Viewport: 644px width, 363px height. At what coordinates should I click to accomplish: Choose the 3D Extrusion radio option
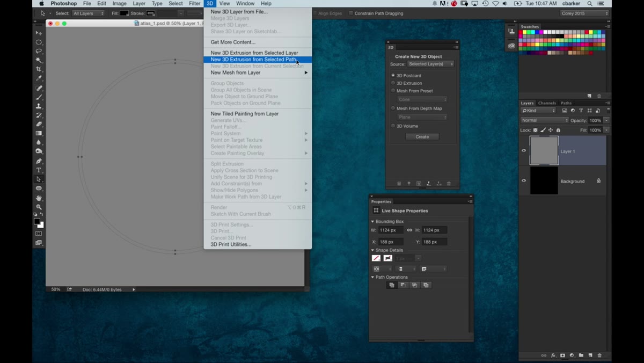click(393, 83)
